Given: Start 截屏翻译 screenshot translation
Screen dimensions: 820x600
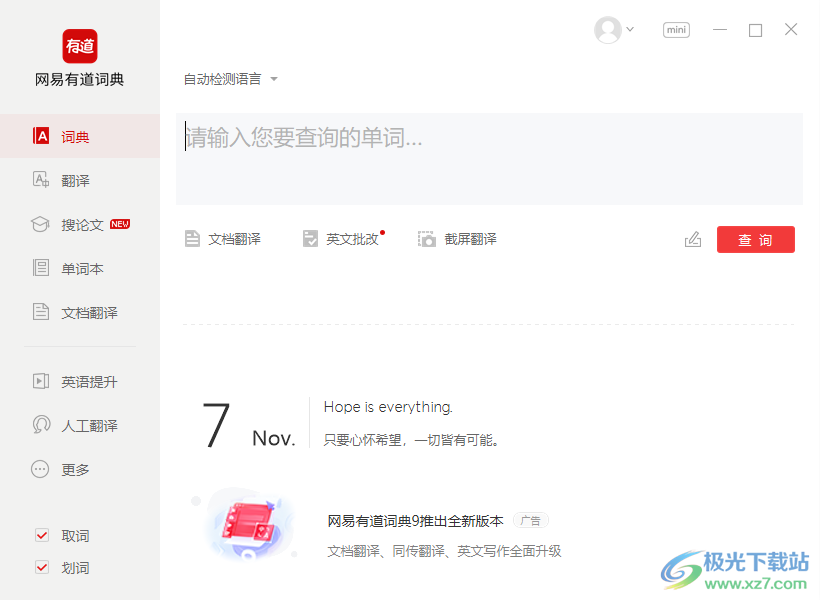Looking at the screenshot, I should 457,239.
